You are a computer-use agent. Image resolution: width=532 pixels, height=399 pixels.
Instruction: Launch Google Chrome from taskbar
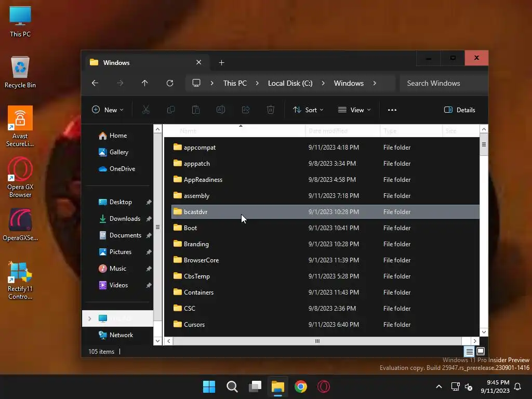[x=301, y=387]
